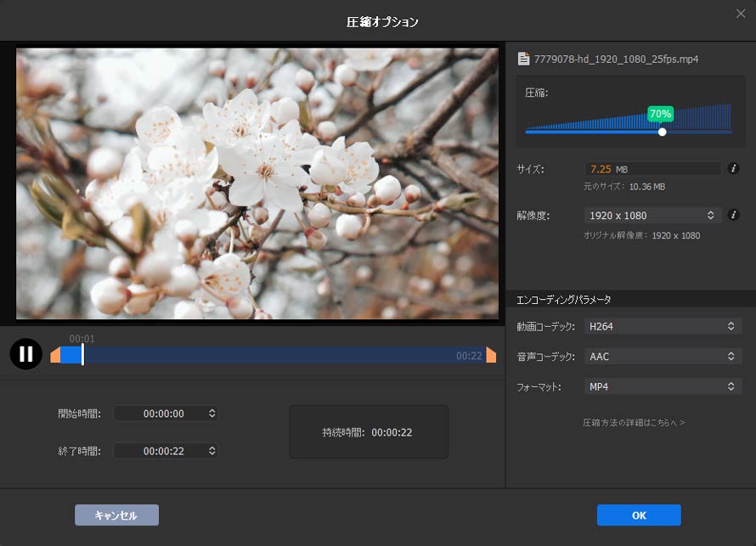The image size is (756, 546).
Task: Click the info icon next to size field
Action: [x=733, y=168]
